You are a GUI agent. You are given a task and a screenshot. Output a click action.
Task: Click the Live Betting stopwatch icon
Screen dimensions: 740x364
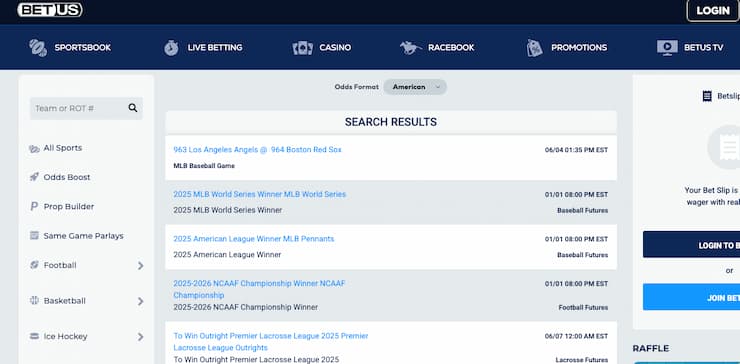[x=171, y=48]
